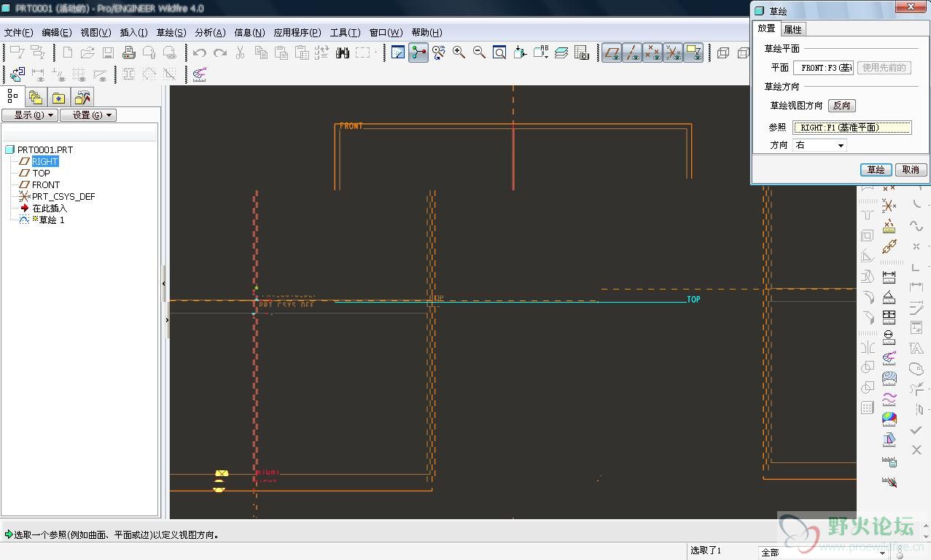Click the 取消 button in dialog
The width and height of the screenshot is (931, 560).
click(911, 169)
